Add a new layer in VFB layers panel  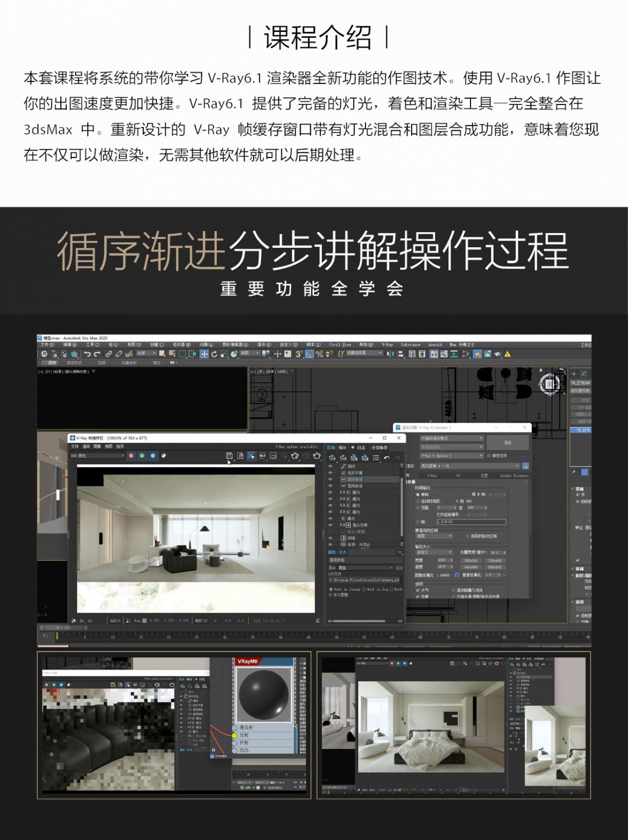[x=332, y=458]
